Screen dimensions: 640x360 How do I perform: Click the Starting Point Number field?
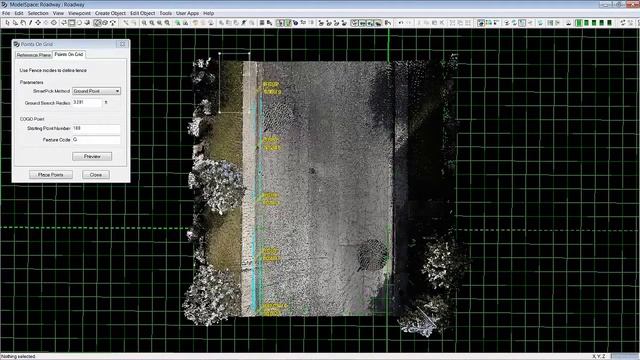[x=96, y=128]
